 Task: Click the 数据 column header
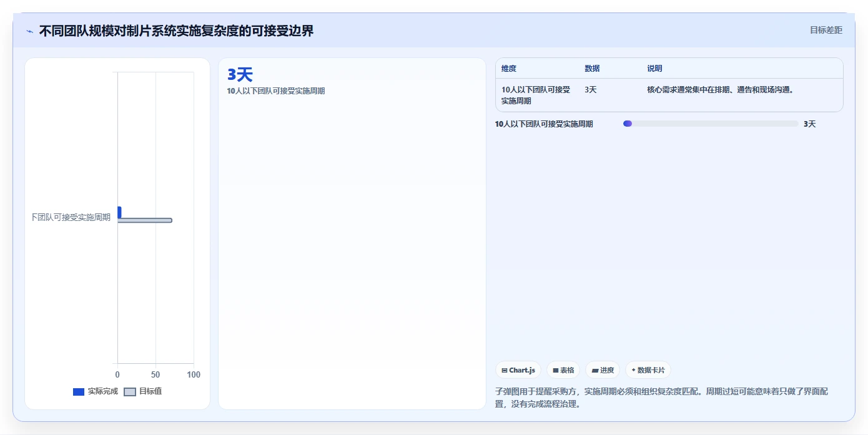click(592, 69)
